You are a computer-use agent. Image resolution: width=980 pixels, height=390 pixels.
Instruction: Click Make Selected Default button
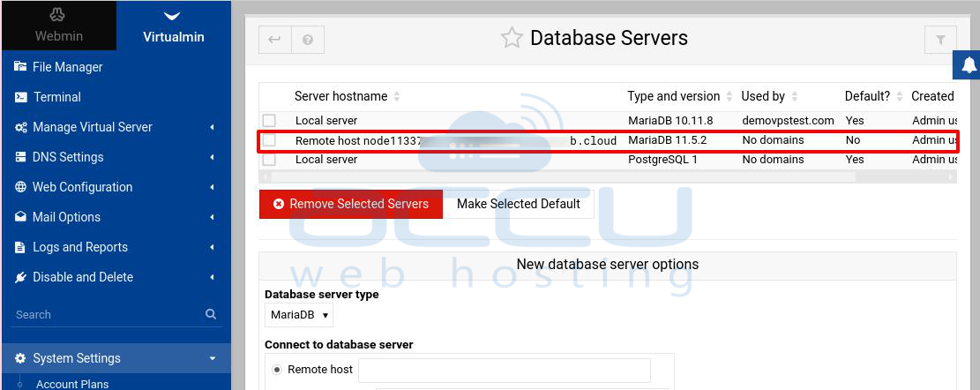518,205
